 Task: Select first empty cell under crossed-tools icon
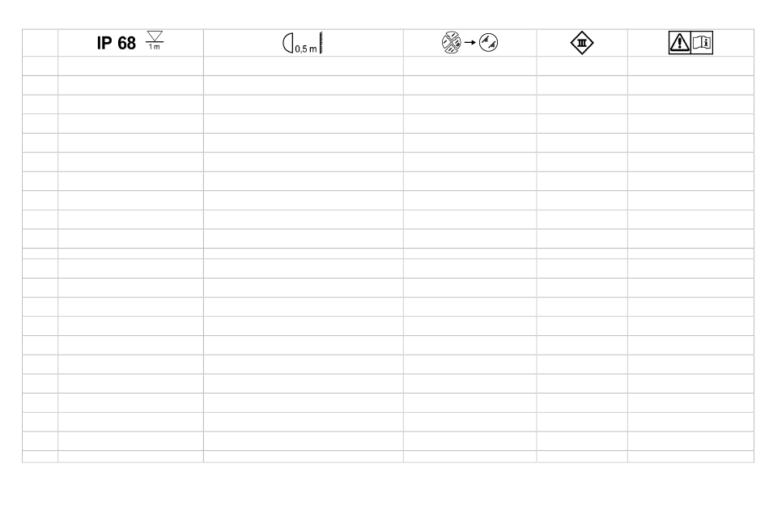(469, 66)
